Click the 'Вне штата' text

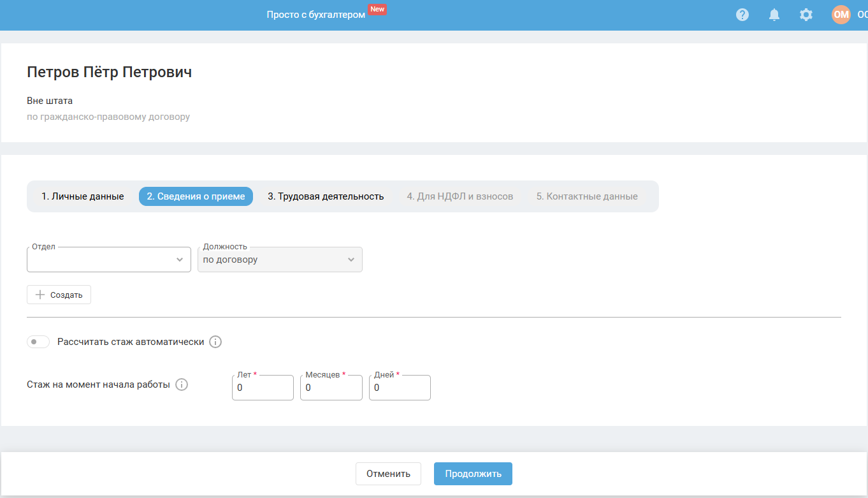point(50,101)
